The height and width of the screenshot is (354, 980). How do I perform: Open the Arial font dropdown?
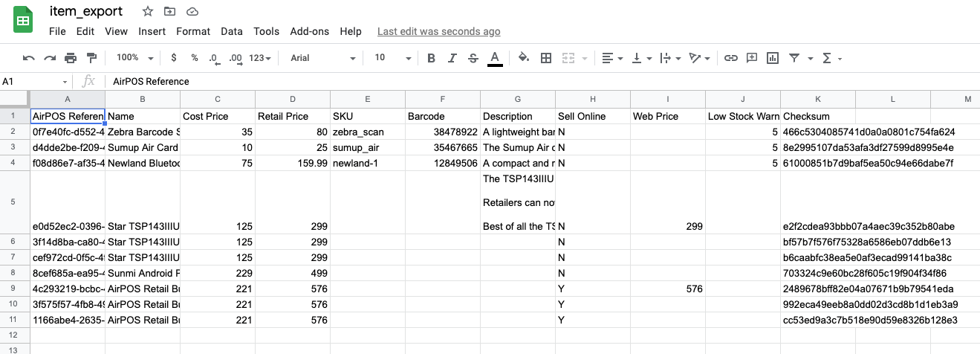click(x=322, y=58)
